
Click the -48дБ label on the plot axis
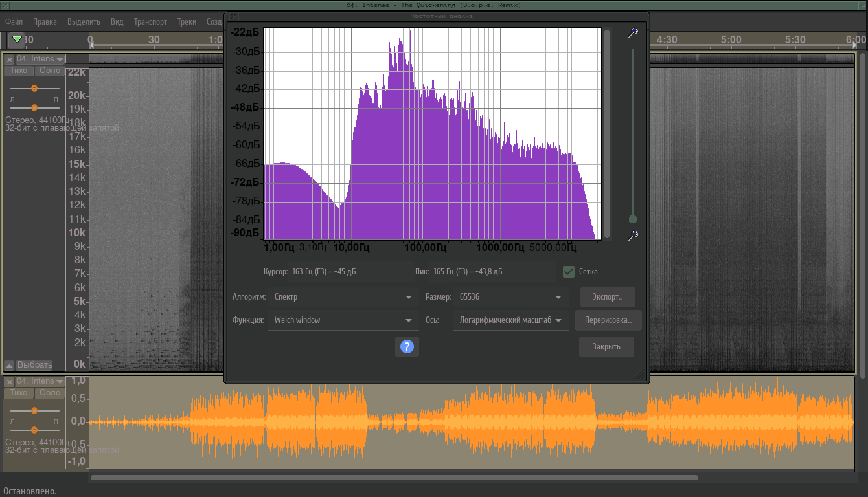point(246,107)
